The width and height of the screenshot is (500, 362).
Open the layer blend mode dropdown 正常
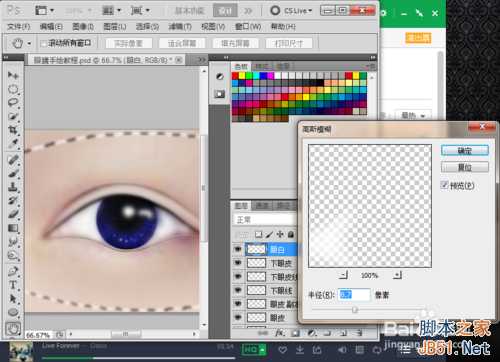[265, 220]
